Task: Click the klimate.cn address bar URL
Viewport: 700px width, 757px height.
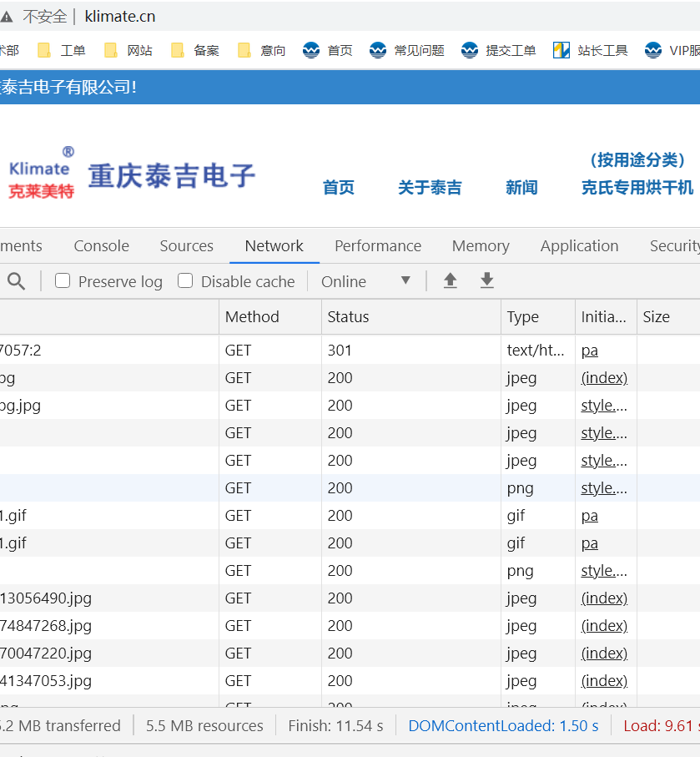Action: 120,17
